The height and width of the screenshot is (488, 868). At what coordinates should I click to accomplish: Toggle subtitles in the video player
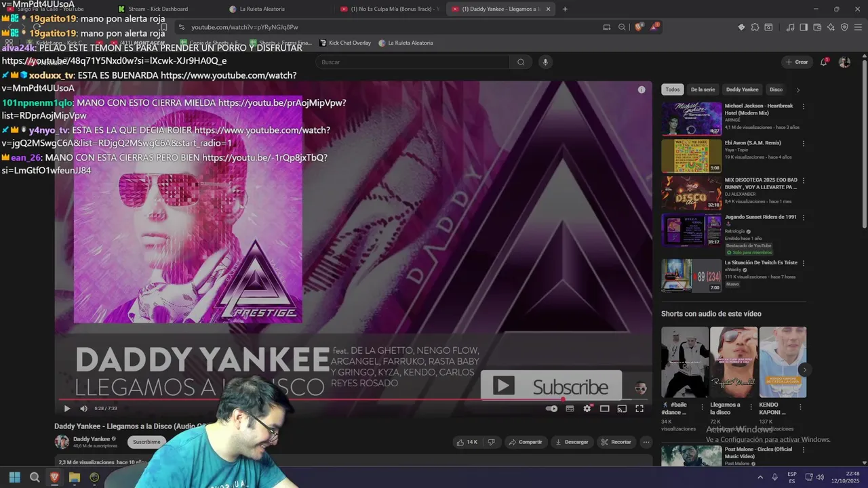click(570, 409)
